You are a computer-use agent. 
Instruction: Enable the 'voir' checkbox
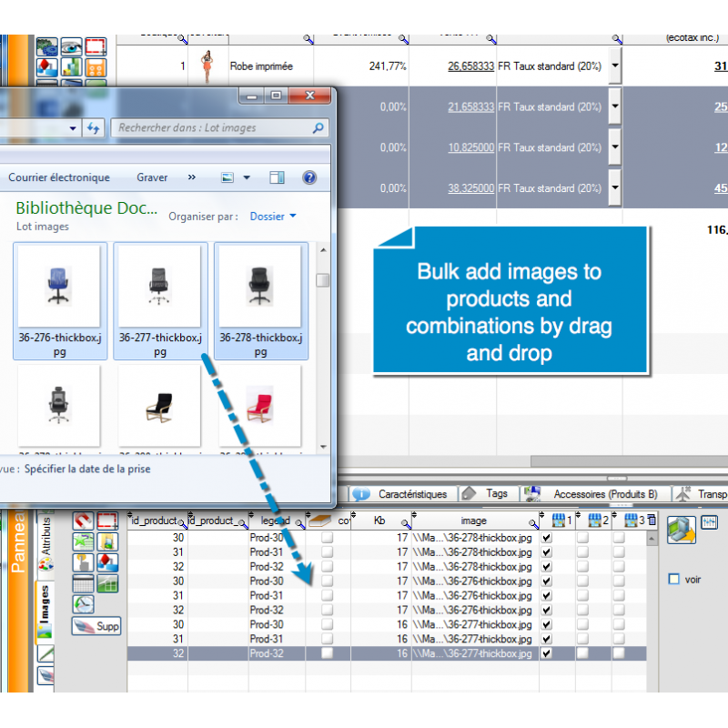(673, 579)
